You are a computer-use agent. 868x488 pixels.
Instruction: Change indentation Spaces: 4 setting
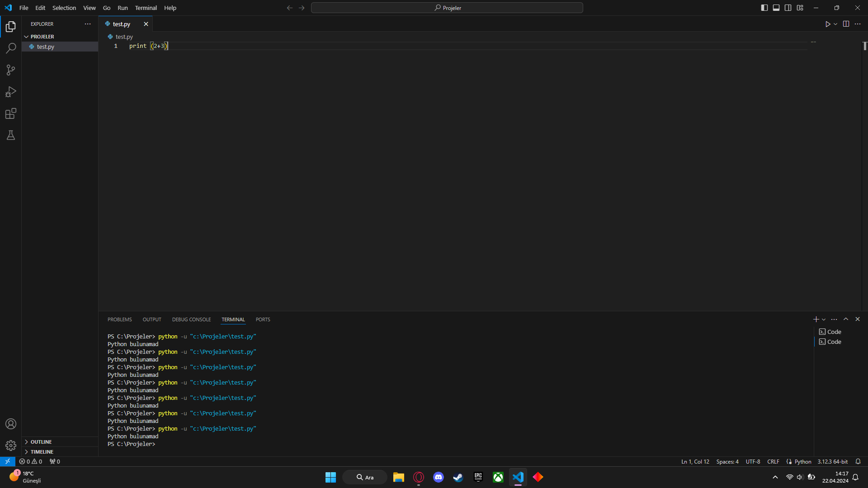(x=727, y=461)
